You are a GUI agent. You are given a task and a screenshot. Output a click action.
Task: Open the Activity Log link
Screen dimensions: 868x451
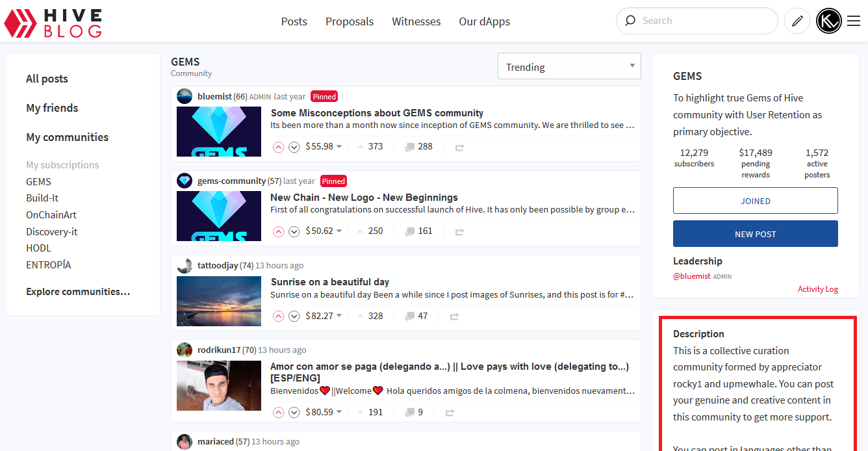tap(818, 289)
